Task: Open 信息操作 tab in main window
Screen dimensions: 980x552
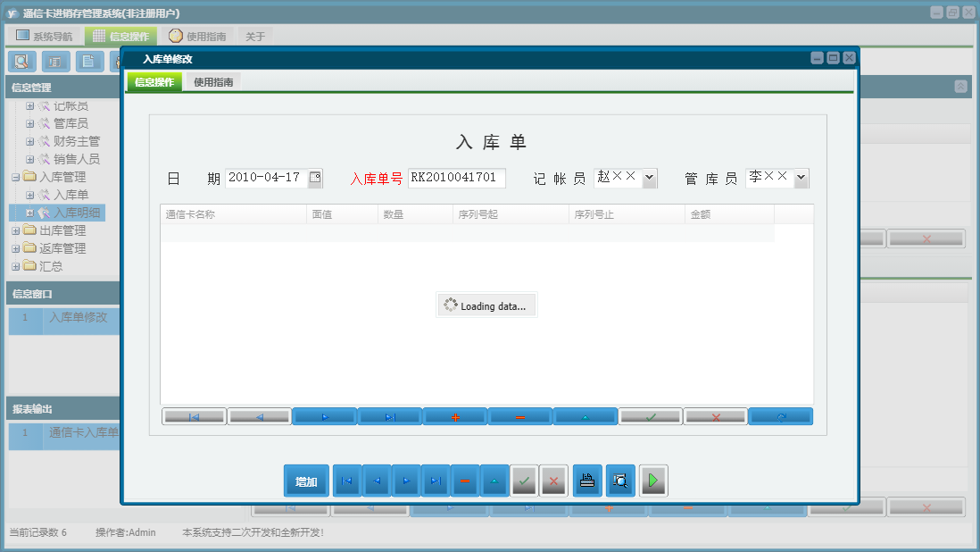Action: 121,37
